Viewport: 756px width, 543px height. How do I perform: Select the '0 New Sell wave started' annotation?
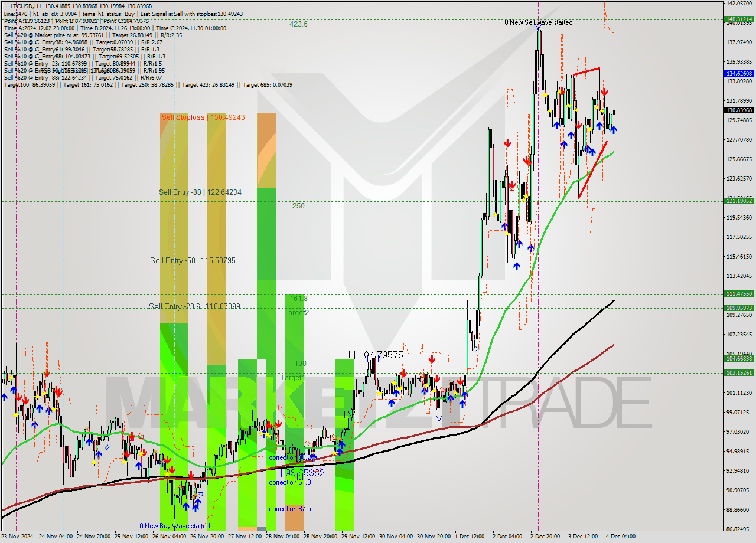[538, 22]
